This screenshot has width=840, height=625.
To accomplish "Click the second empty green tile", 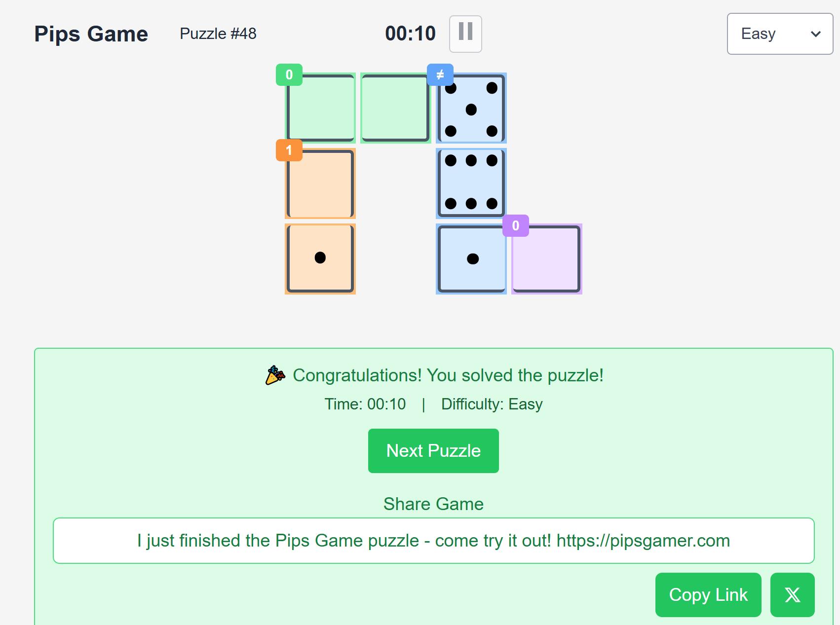I will pyautogui.click(x=395, y=108).
